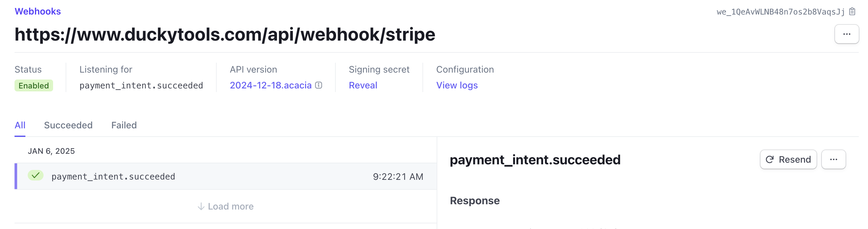The height and width of the screenshot is (229, 868).
Task: Switch to the Succeeded tab
Action: point(68,125)
